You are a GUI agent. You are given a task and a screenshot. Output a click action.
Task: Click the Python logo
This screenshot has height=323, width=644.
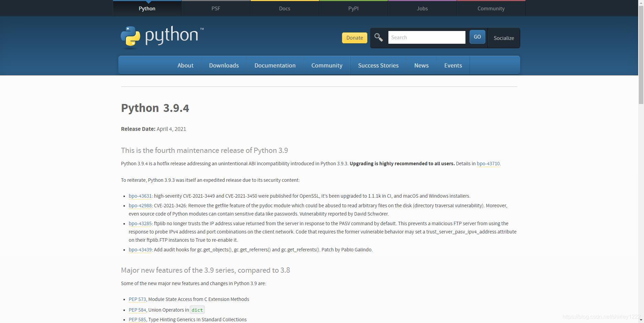pyautogui.click(x=161, y=36)
